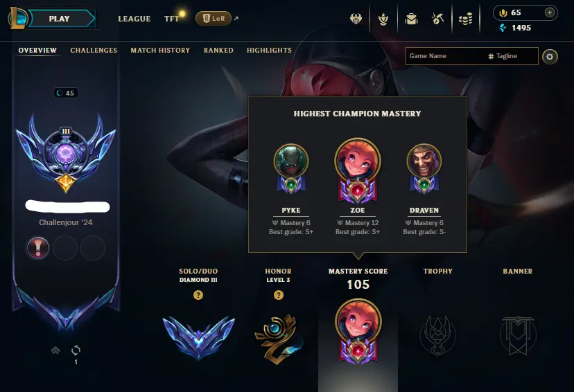Open the crafting hammer icon
The width and height of the screenshot is (574, 392).
pos(438,18)
